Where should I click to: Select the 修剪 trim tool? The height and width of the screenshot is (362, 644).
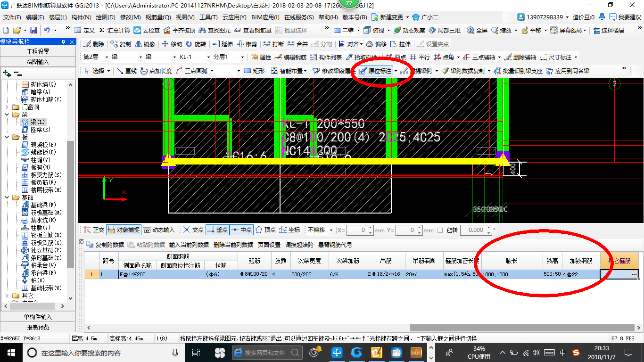click(247, 44)
